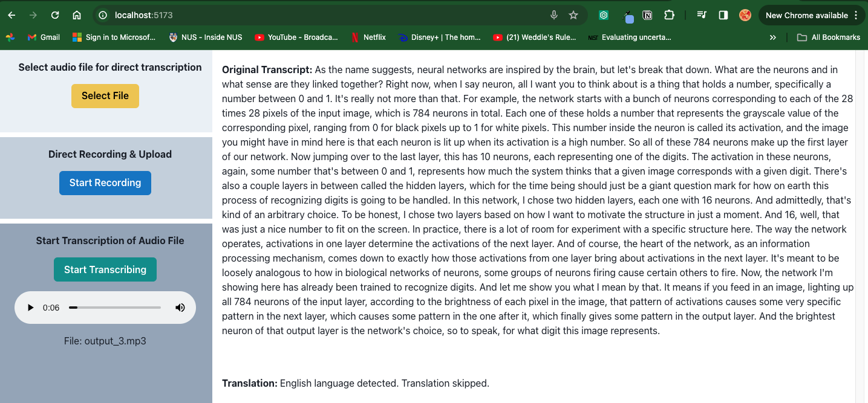Expand the hidden bookmarks chevron

(x=772, y=37)
